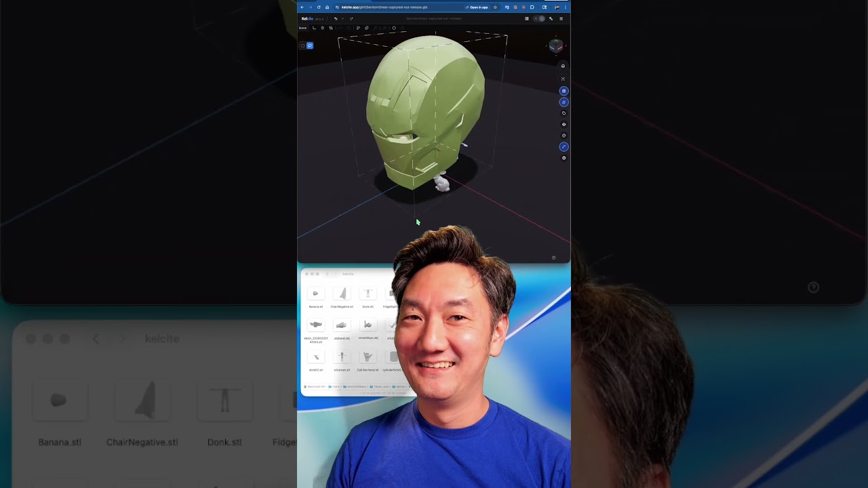
Task: Open the Kelcite hamburger menu
Action: [561, 19]
